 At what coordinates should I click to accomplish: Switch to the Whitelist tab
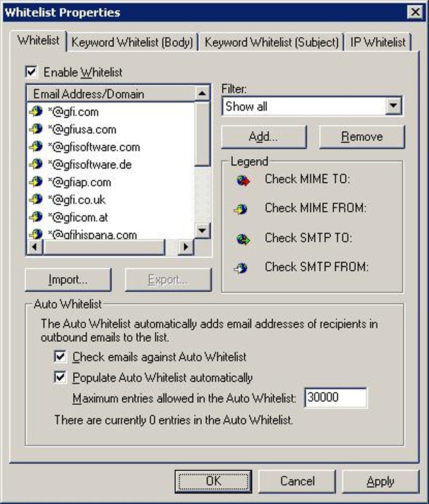(38, 40)
